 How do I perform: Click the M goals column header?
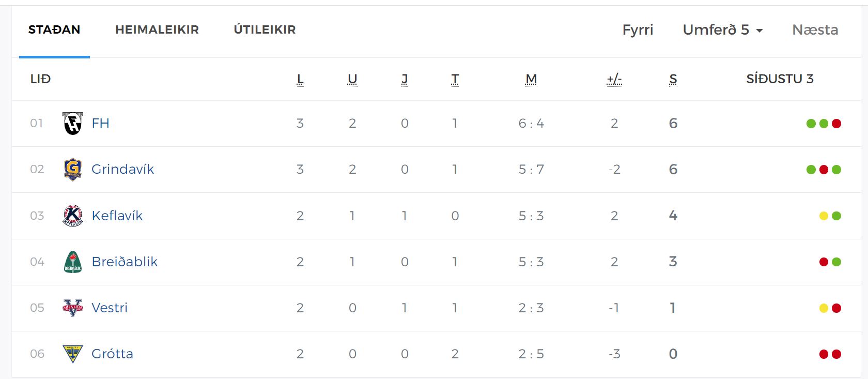(531, 79)
